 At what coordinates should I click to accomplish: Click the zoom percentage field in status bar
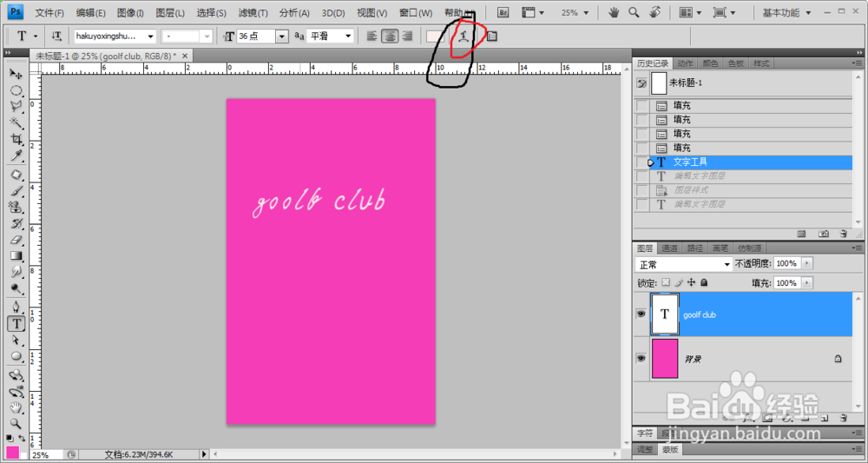[x=46, y=454]
